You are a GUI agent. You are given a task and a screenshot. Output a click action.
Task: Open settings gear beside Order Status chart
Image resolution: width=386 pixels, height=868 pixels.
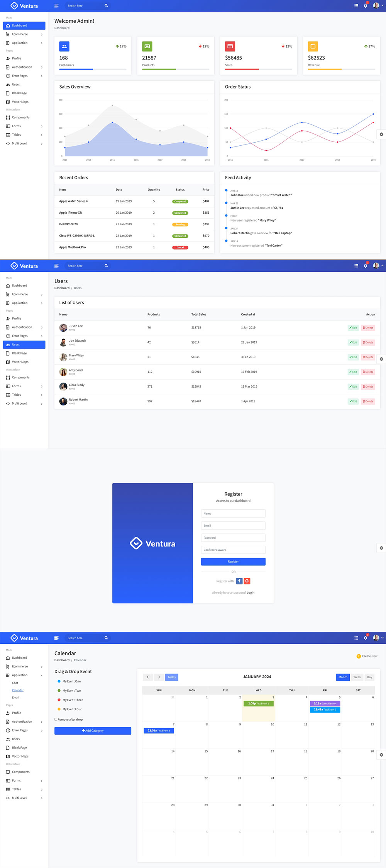tap(381, 134)
